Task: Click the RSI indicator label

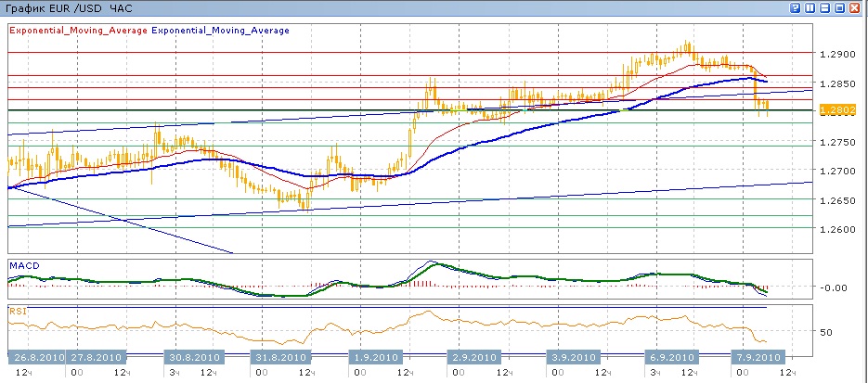Action: pyautogui.click(x=18, y=312)
